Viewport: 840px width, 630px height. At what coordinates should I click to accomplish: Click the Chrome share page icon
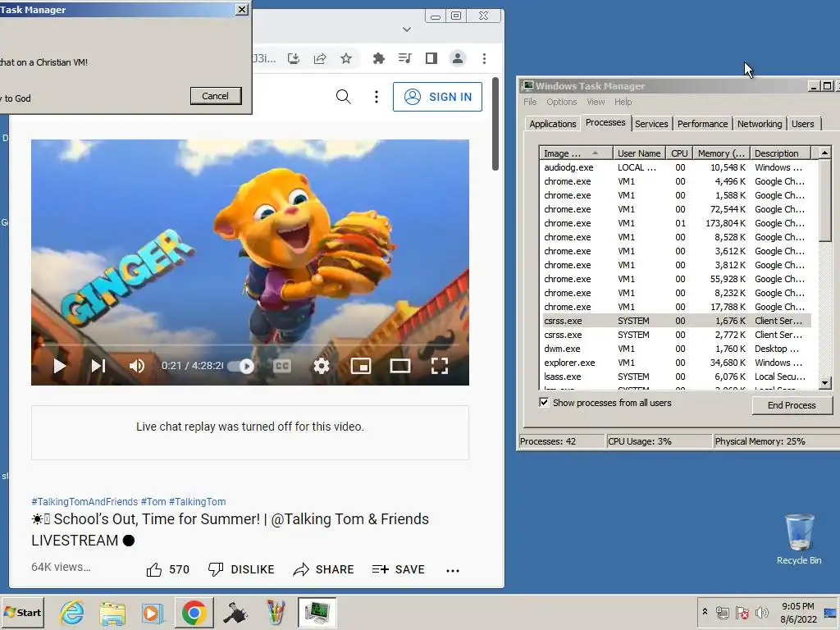coord(320,58)
